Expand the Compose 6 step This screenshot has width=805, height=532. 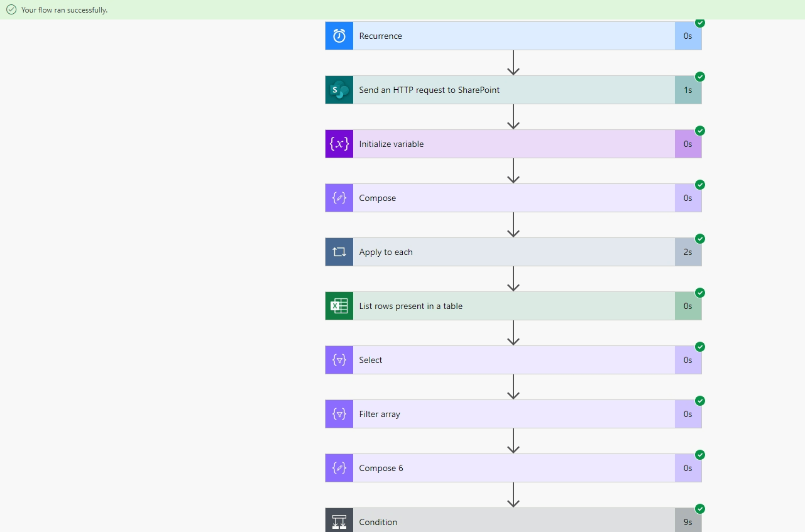513,468
